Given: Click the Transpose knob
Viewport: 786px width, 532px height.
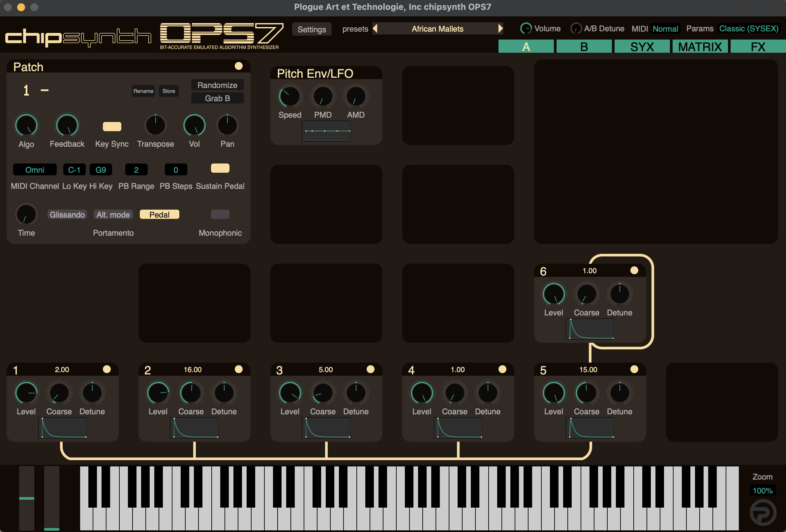Looking at the screenshot, I should 156,125.
